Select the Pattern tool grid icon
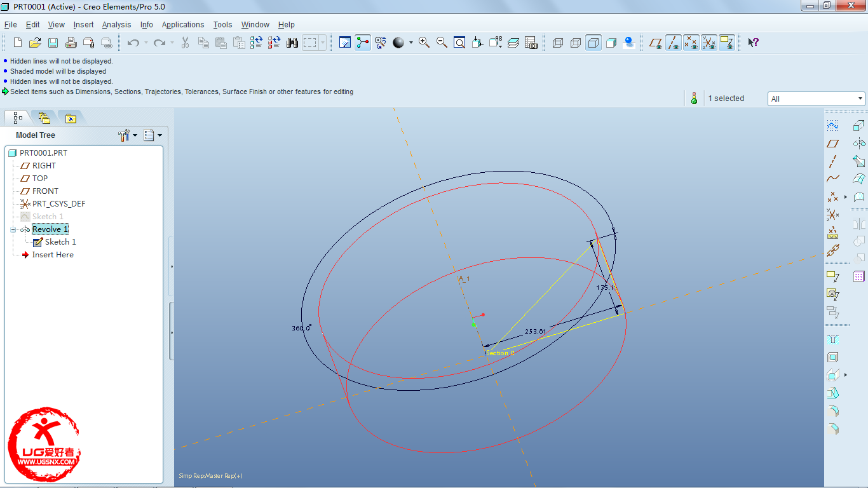868x488 pixels. pos(859,276)
